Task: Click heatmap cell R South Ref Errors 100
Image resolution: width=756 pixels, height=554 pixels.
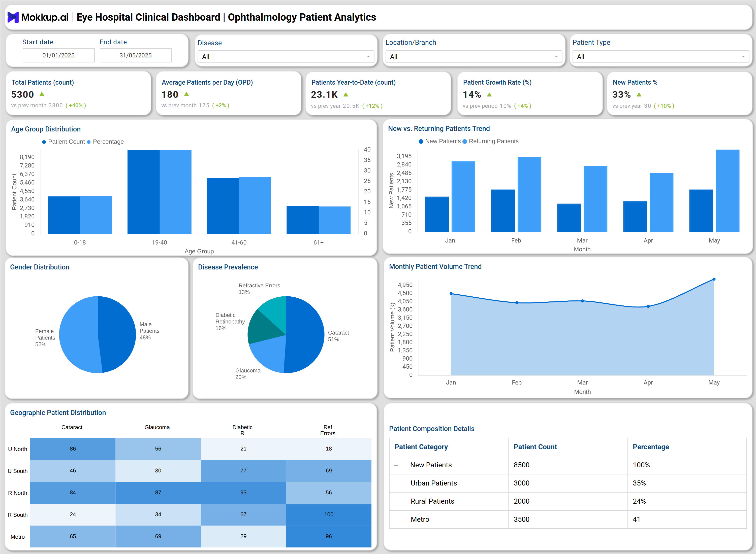Action: pos(329,515)
